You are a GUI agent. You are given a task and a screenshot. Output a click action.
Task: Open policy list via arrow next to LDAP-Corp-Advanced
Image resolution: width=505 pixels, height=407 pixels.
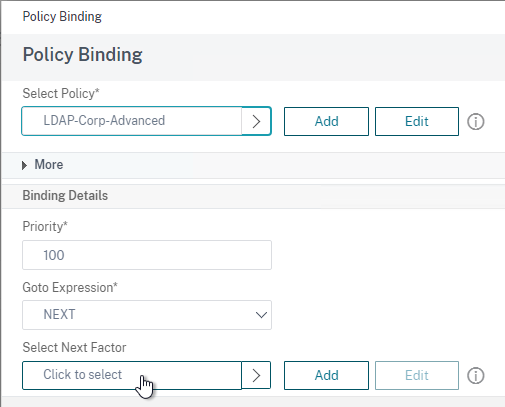pos(256,121)
